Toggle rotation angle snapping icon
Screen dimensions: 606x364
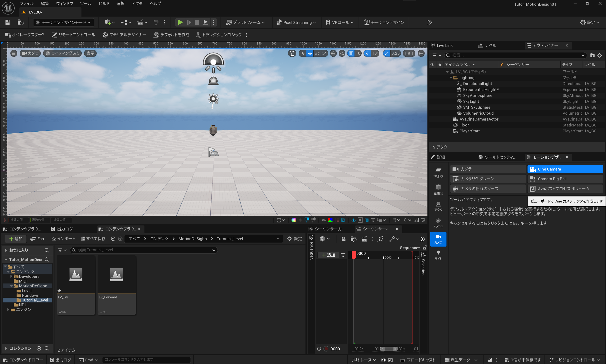tap(367, 53)
